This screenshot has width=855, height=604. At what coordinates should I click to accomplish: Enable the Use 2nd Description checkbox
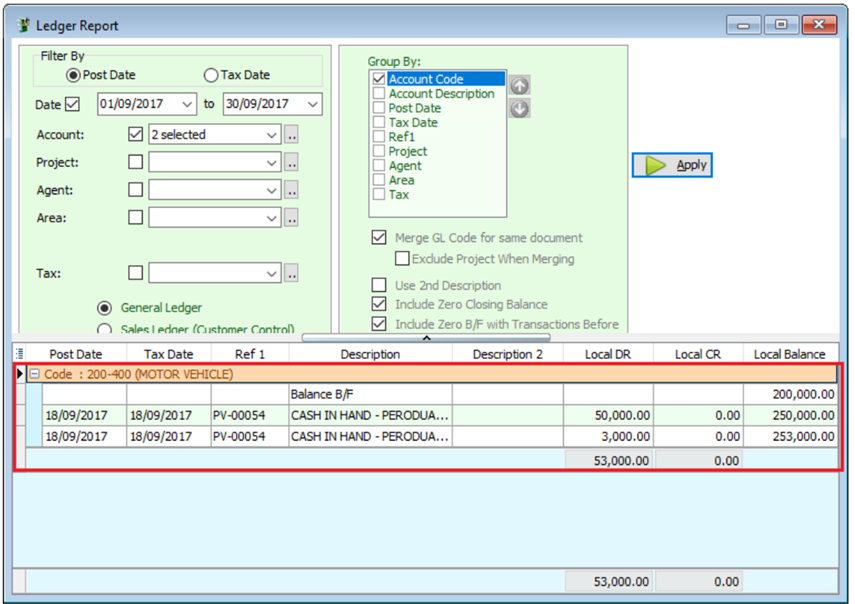(379, 285)
